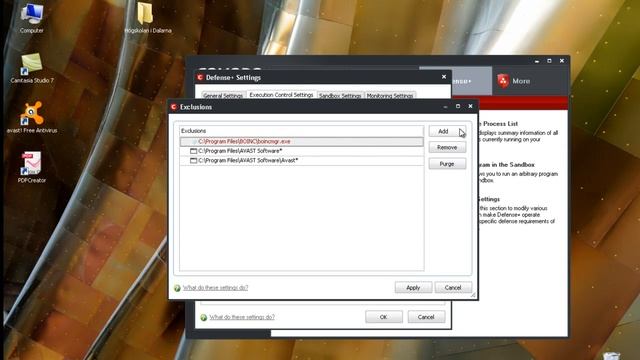The height and width of the screenshot is (360, 640).
Task: Click help icon beside Exclusions help link
Action: point(177,288)
